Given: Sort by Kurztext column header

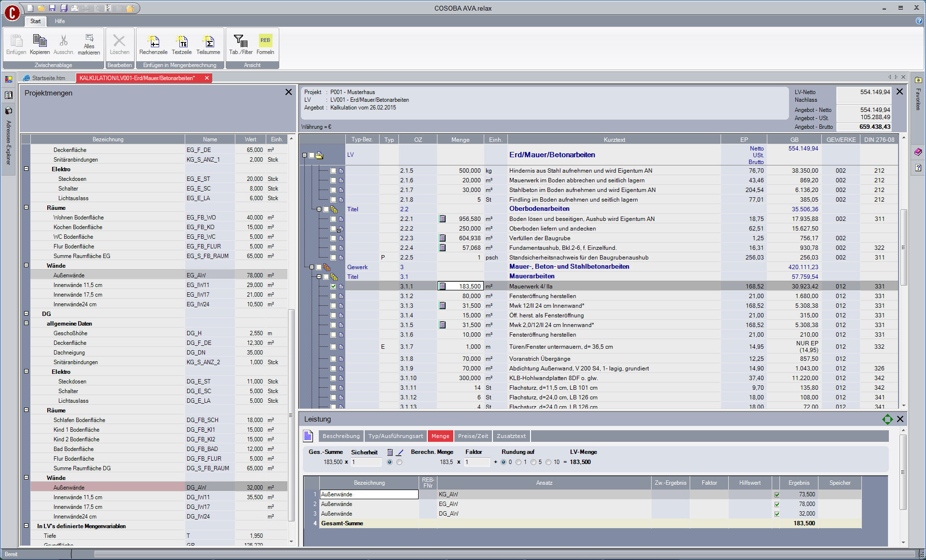Looking at the screenshot, I should pyautogui.click(x=614, y=139).
